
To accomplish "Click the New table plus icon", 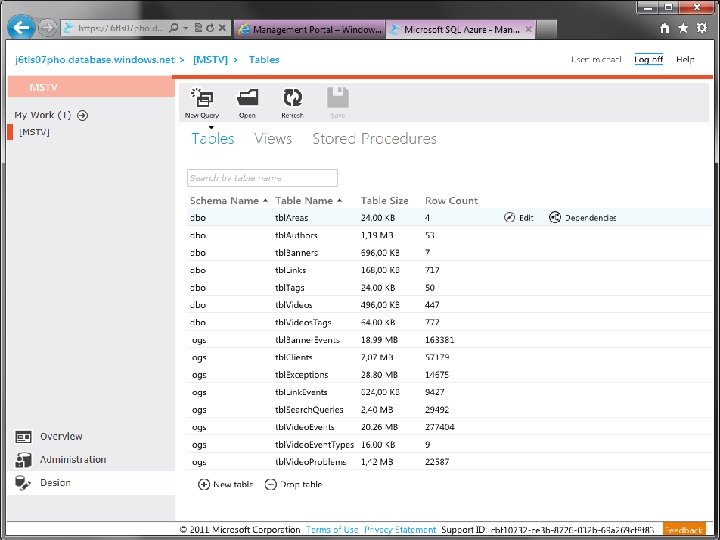I will click(203, 484).
